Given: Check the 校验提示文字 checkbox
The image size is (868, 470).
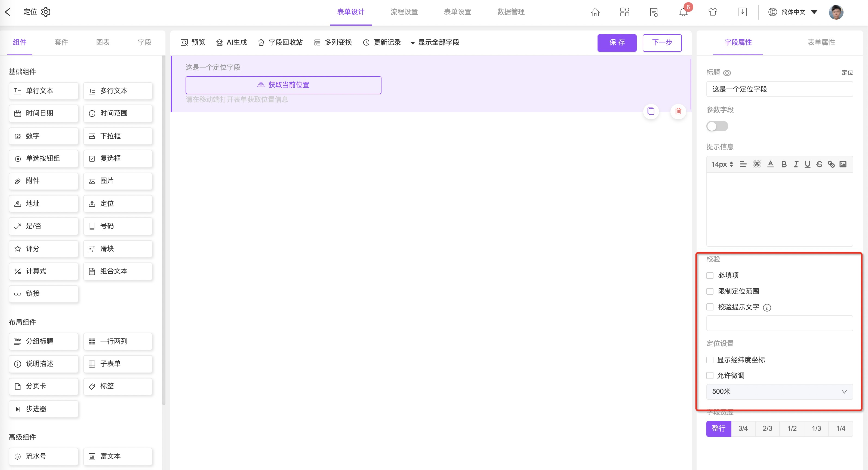Looking at the screenshot, I should 710,307.
